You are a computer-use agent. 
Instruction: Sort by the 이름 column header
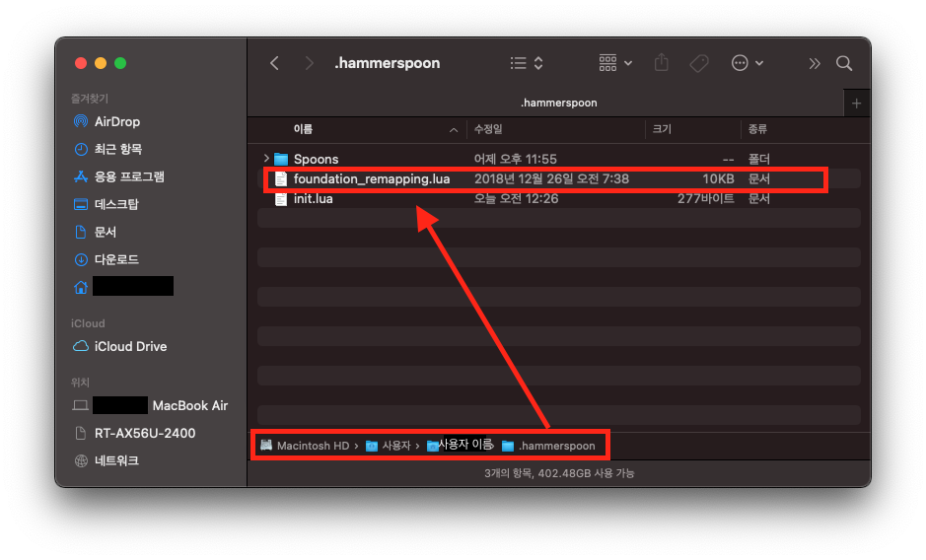[x=303, y=129]
